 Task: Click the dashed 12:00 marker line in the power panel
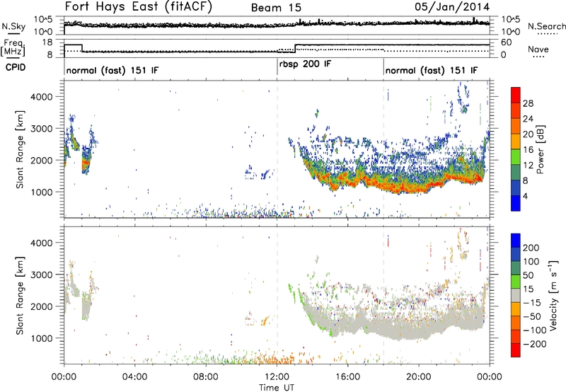[x=277, y=149]
